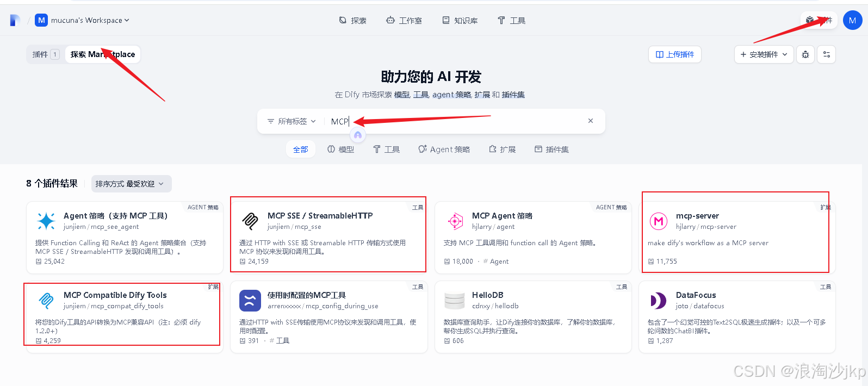The width and height of the screenshot is (868, 386).
Task: Open the 知识库 navigation item
Action: [460, 20]
